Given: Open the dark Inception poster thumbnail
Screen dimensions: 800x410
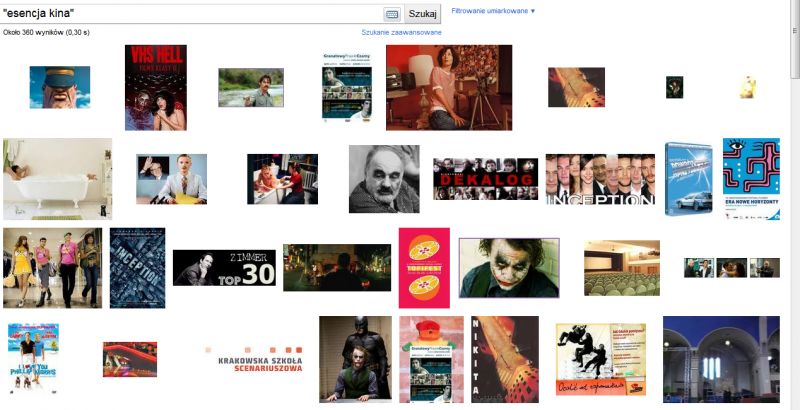Looking at the screenshot, I should 138,268.
